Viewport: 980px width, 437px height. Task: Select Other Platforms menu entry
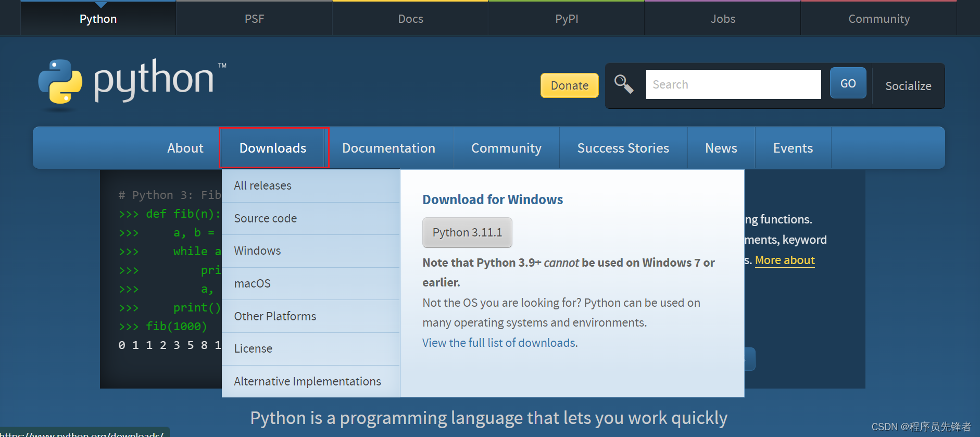[311, 316]
